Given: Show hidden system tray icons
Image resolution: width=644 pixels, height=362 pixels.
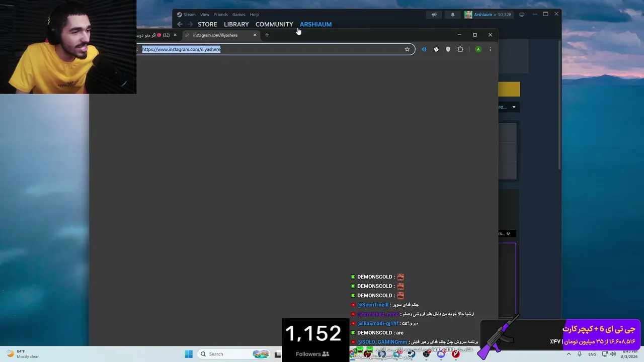Looking at the screenshot, I should click(x=569, y=354).
